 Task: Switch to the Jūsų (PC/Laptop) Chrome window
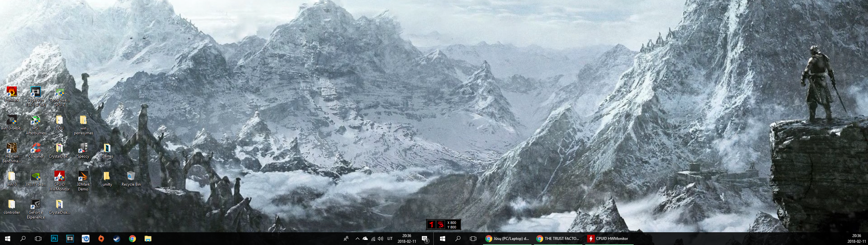[508, 239]
